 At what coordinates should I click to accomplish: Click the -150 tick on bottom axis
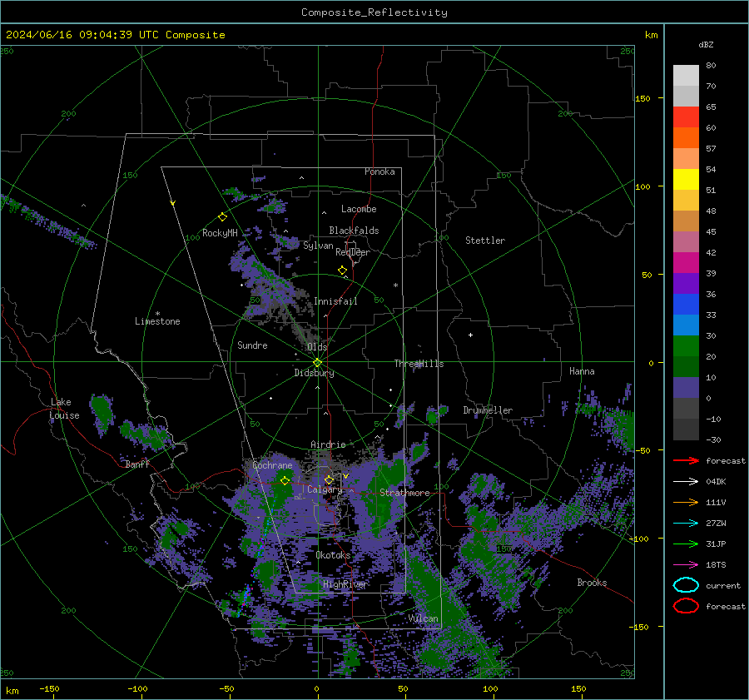pyautogui.click(x=49, y=688)
